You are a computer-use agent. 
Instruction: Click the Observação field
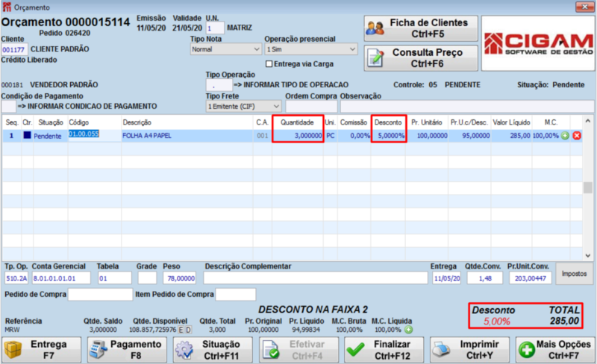tap(467, 106)
